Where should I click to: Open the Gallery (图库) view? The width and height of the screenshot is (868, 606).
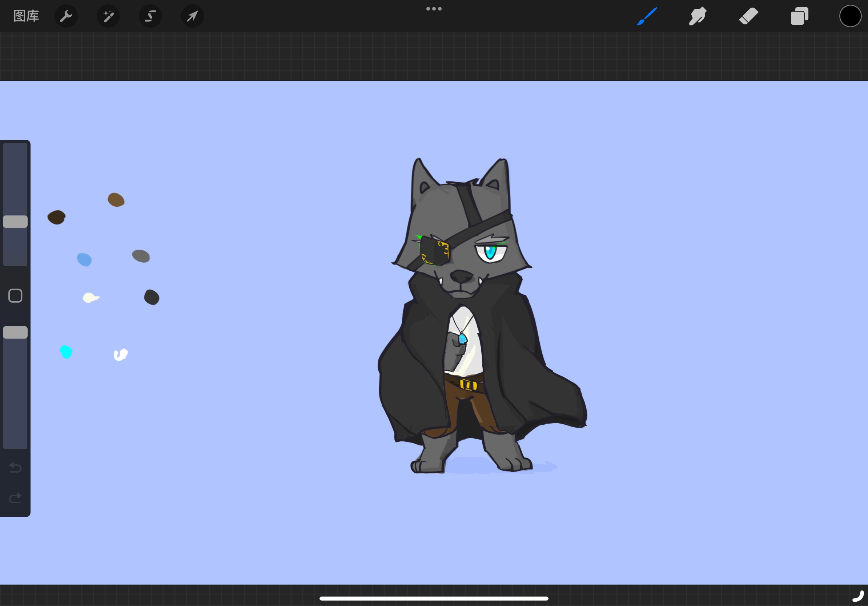(x=26, y=16)
